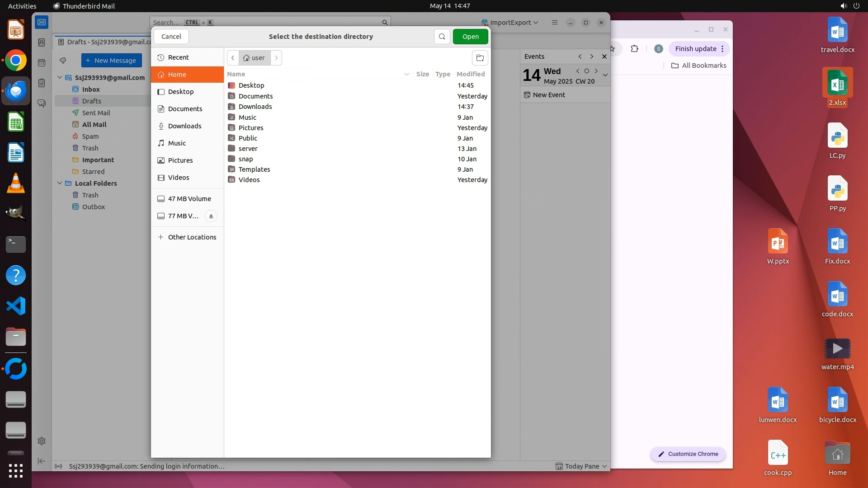This screenshot has width=868, height=488.
Task: Collapse the Local Folders tree
Action: click(60, 183)
